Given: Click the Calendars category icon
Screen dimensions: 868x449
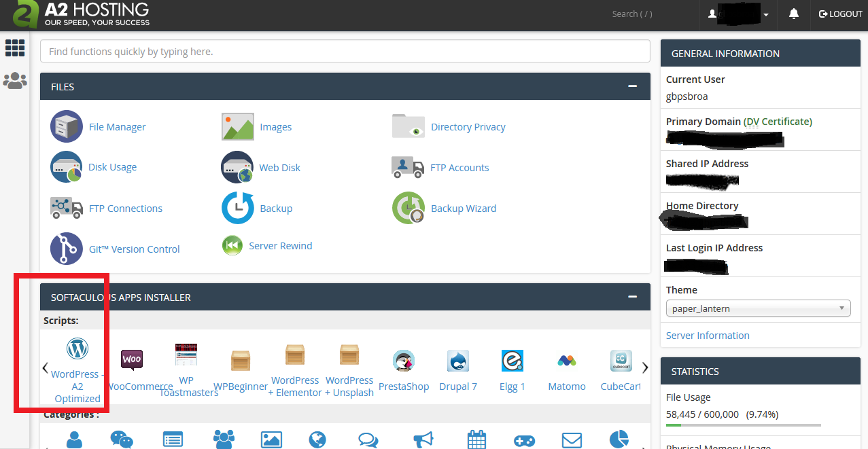Looking at the screenshot, I should point(477,439).
